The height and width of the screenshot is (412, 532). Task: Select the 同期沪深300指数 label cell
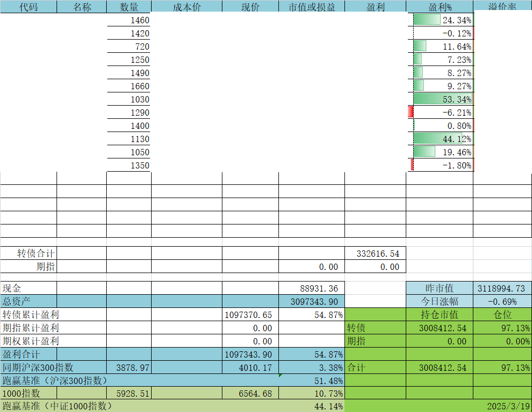[x=38, y=368]
